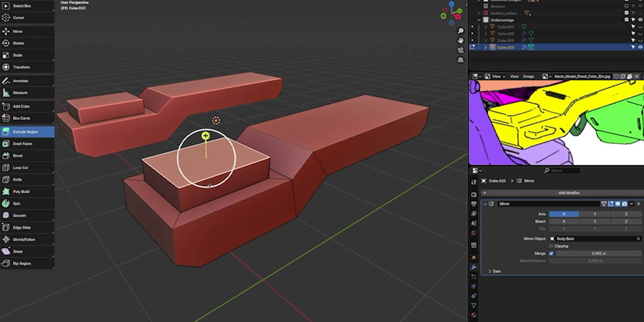The width and height of the screenshot is (644, 322).
Task: Activate the Transform tool
Action: [27, 67]
